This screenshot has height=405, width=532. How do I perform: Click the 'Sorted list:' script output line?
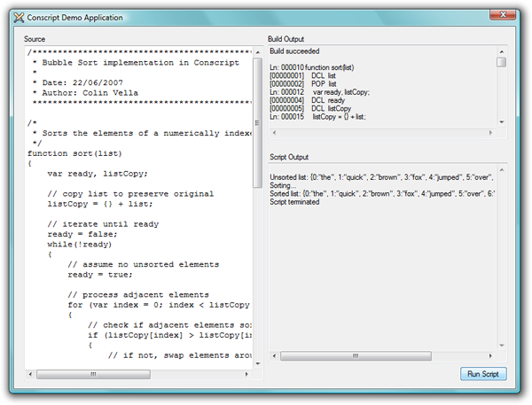click(382, 194)
